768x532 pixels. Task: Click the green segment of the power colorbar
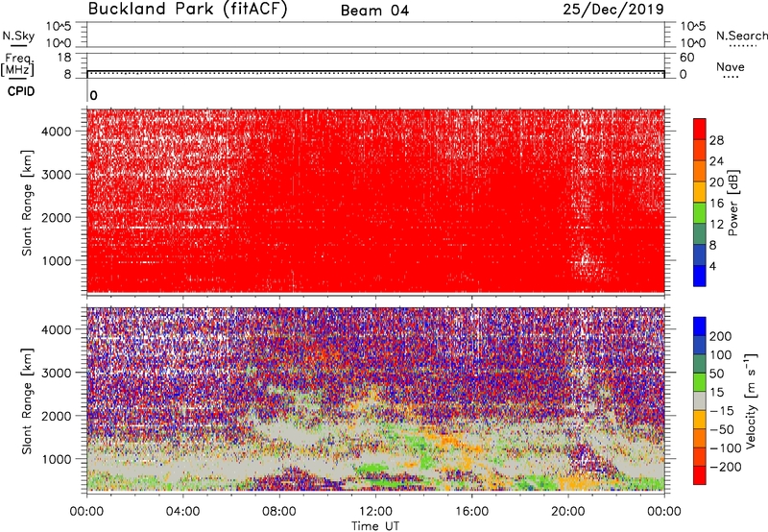click(700, 213)
